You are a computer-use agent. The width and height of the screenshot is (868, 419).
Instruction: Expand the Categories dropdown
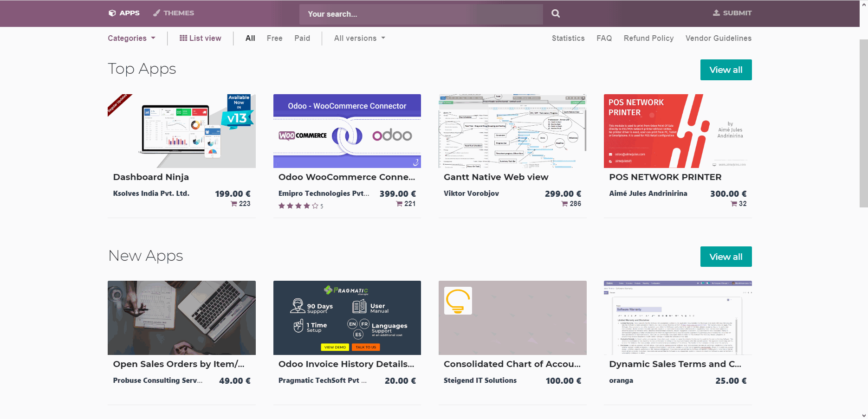click(x=131, y=38)
